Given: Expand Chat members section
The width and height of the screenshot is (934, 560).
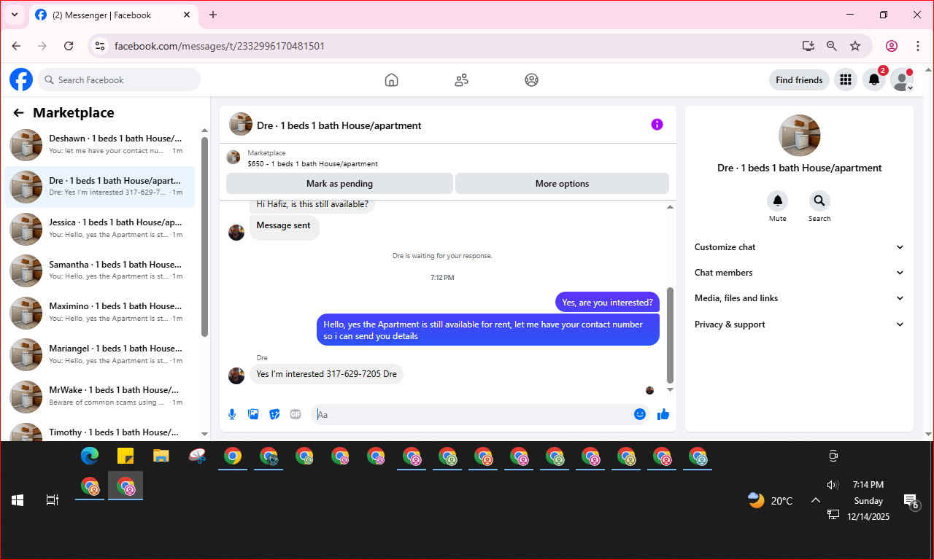Looking at the screenshot, I should (799, 273).
